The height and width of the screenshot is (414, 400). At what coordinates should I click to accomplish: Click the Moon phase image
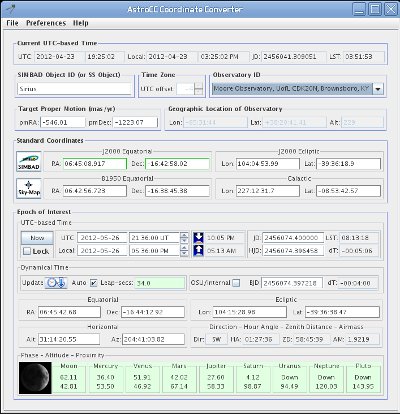point(35,378)
